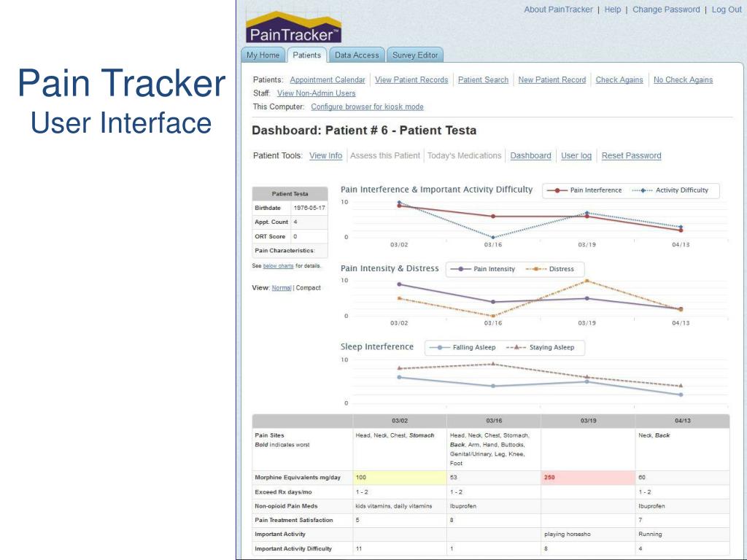The width and height of the screenshot is (747, 560).
Task: Click the Falling Asleep point at 04/13
Action: pos(681,394)
